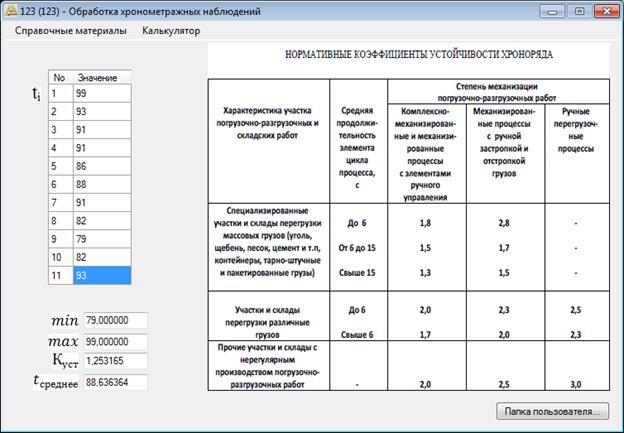
Task: Open the Справочные материалы menu
Action: tap(70, 31)
